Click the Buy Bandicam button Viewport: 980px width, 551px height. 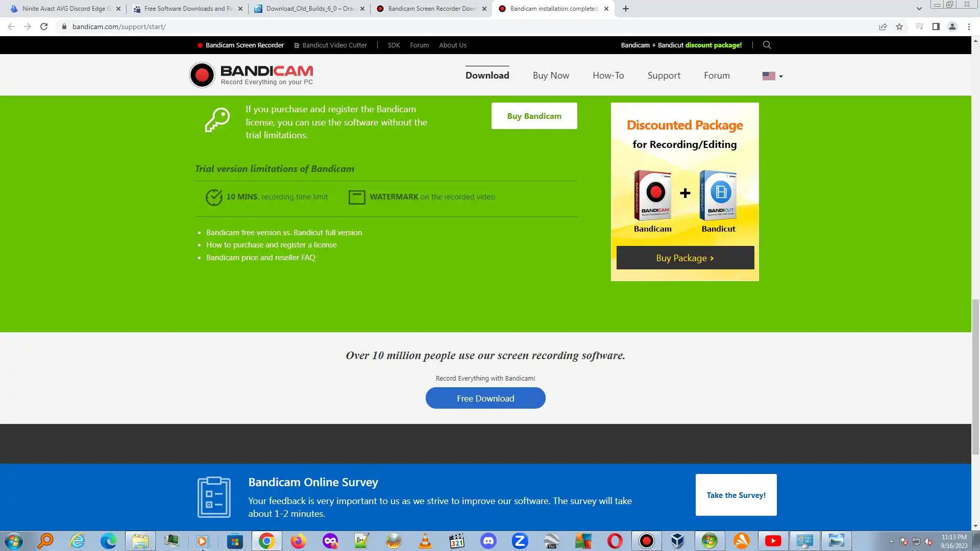534,116
